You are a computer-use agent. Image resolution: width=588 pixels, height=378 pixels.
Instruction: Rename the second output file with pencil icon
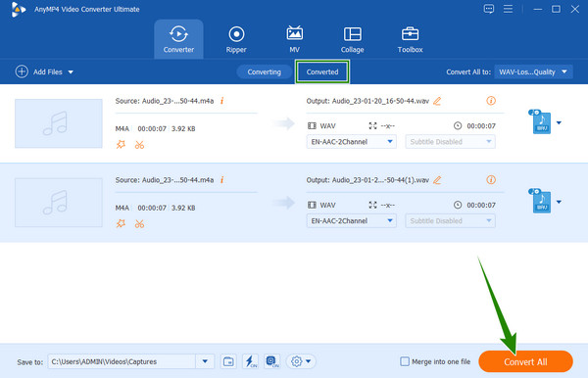coord(437,180)
